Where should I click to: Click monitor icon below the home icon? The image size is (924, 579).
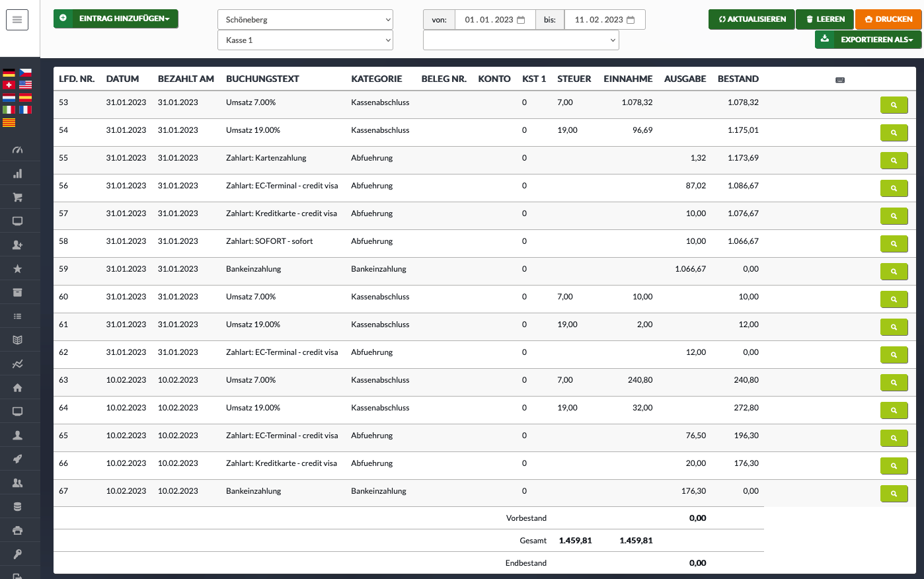click(x=18, y=412)
